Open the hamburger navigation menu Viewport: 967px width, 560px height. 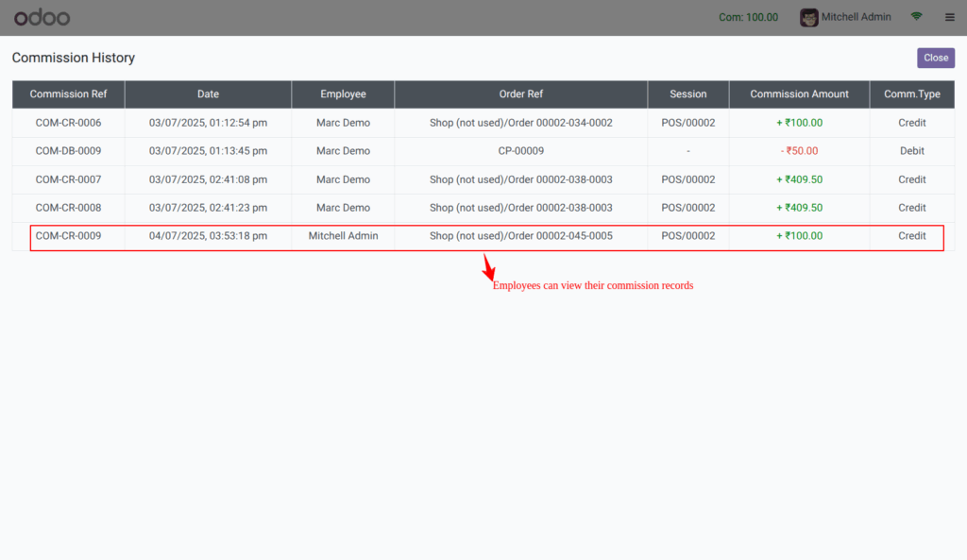(x=949, y=17)
